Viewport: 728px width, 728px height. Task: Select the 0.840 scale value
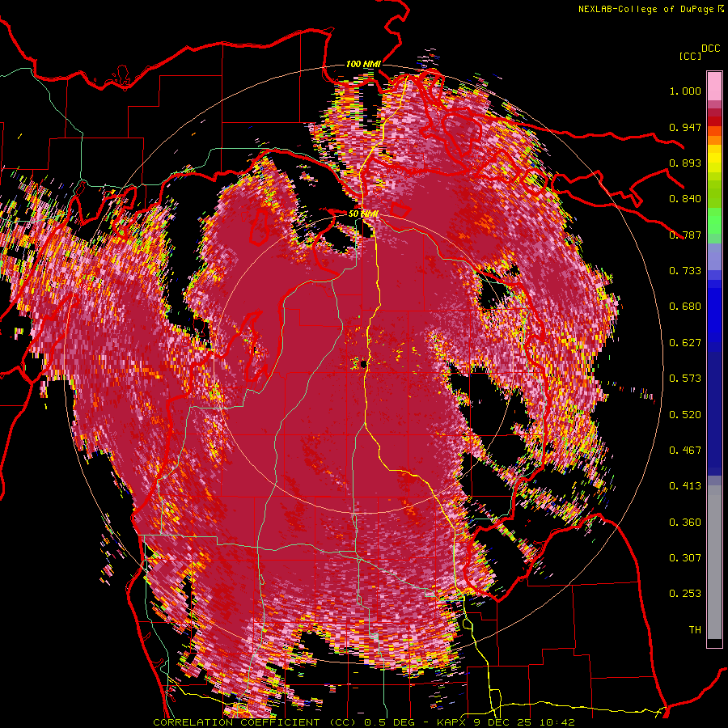click(x=685, y=199)
